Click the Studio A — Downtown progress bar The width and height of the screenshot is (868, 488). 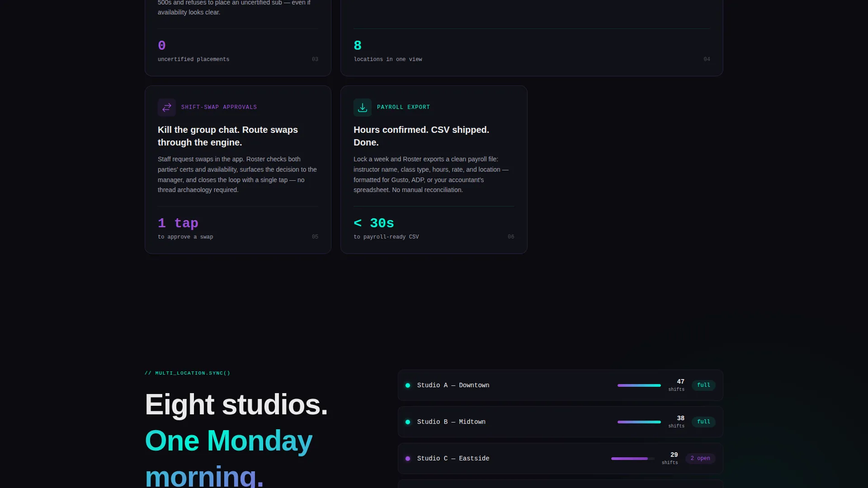tap(639, 385)
